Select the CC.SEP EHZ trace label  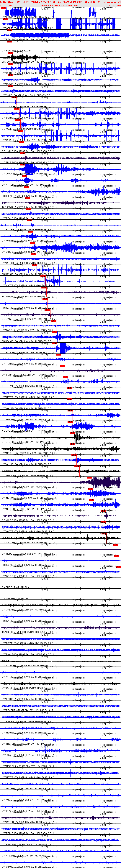point(27,419)
